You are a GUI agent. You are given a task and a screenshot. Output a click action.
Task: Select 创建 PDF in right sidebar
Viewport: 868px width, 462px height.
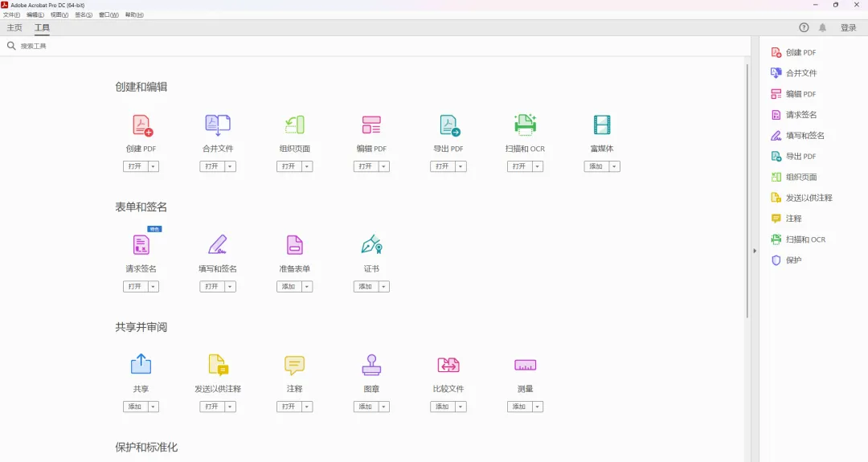(x=794, y=52)
